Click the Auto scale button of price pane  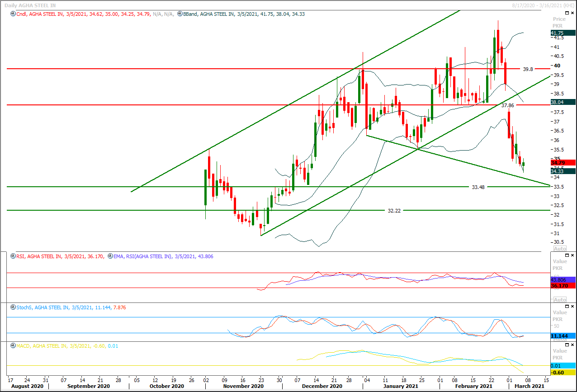coord(560,249)
